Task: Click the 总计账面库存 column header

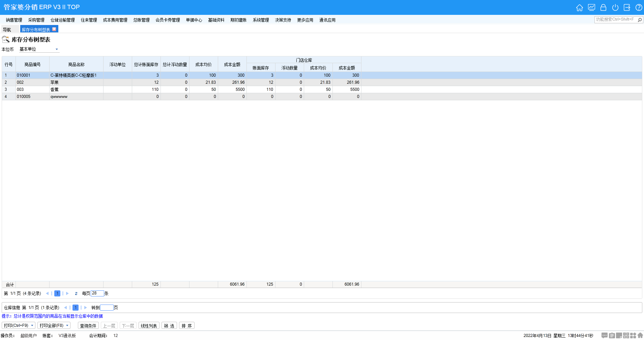Action: 146,64
